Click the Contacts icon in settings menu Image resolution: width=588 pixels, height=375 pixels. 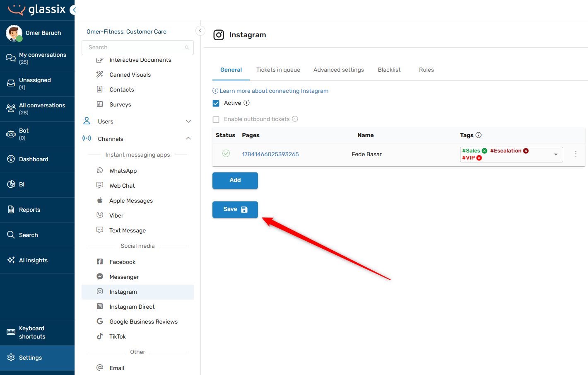click(x=100, y=89)
